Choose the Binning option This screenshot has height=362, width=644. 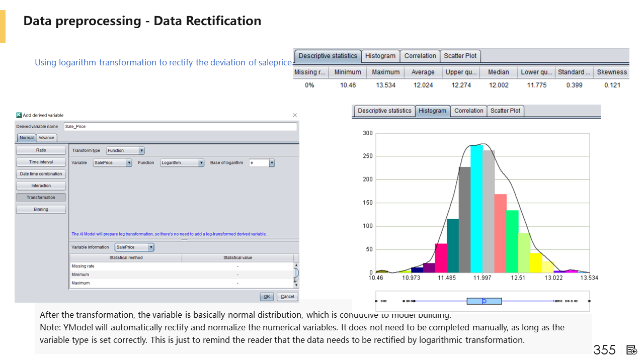(41, 209)
